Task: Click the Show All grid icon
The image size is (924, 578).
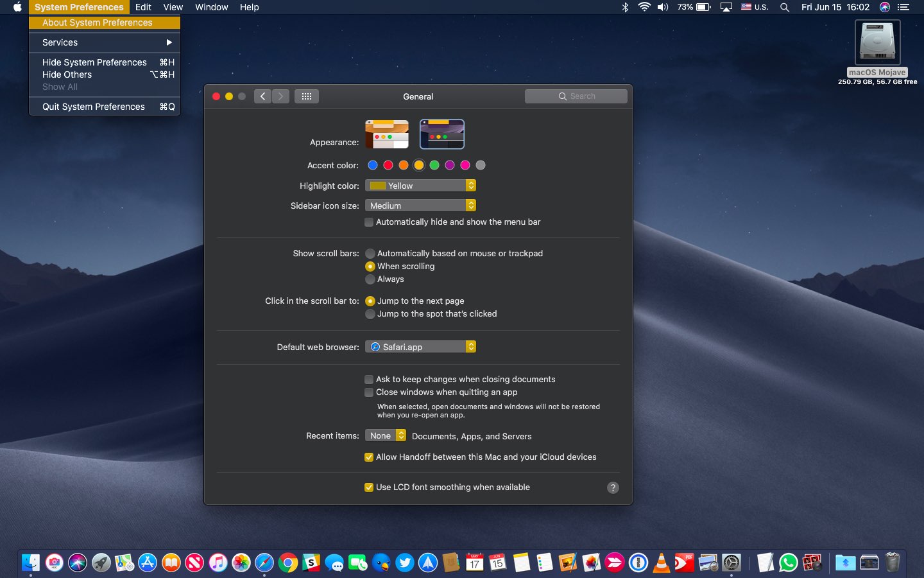Action: [x=307, y=96]
